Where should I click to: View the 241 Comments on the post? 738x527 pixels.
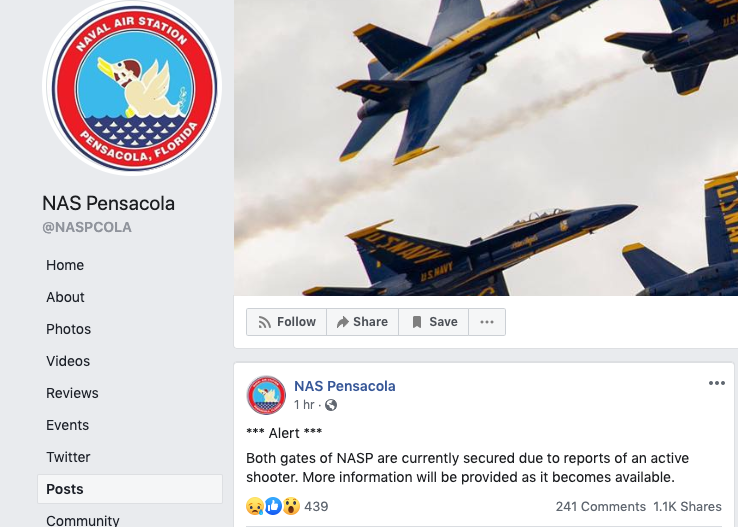601,506
